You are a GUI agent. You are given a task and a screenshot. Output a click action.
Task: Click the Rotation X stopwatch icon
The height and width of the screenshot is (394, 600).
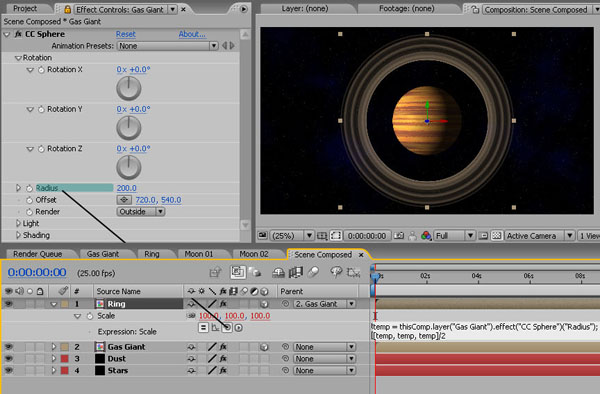point(41,70)
